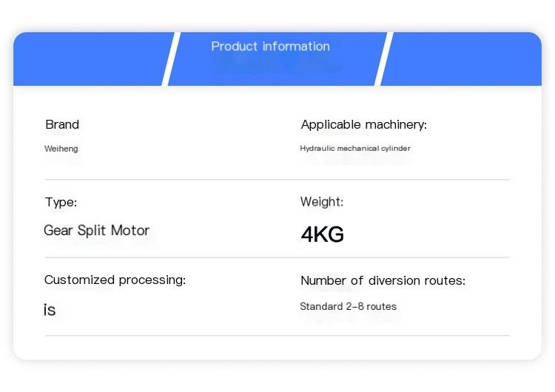Click the 4KG weight value

coord(323,234)
